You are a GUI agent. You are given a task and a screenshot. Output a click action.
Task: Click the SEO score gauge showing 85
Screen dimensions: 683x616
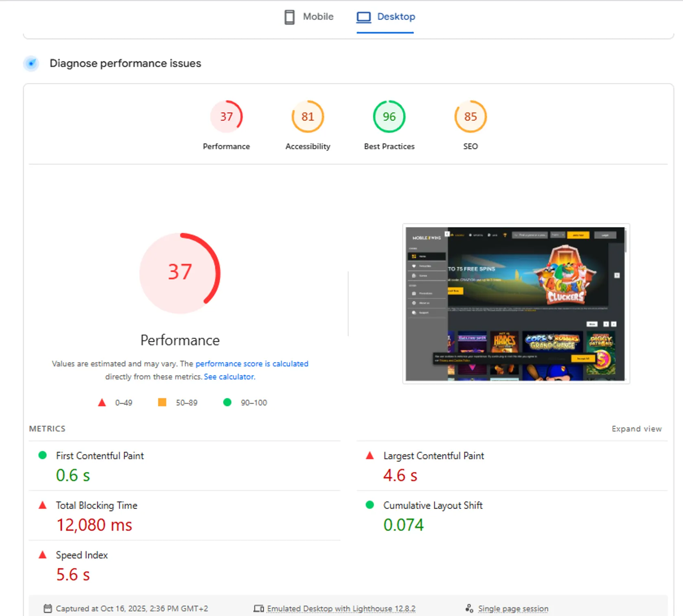click(x=470, y=117)
